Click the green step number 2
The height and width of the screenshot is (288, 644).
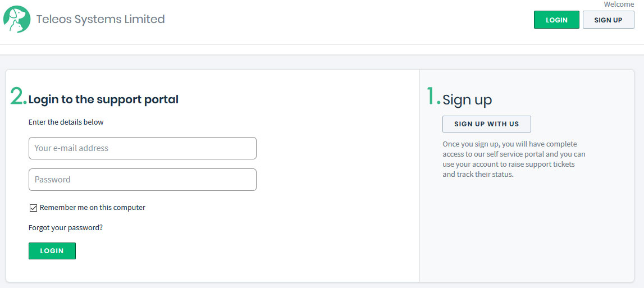click(18, 97)
